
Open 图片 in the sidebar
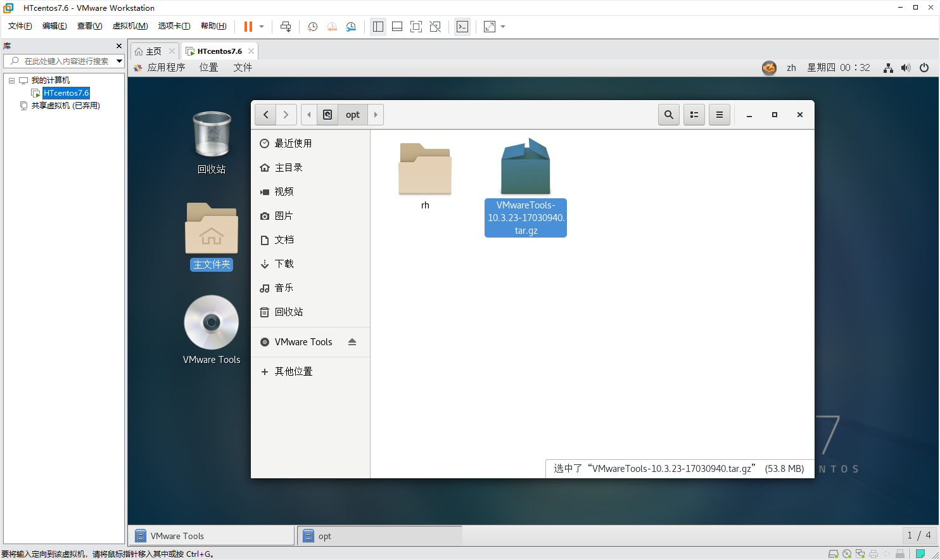pyautogui.click(x=310, y=216)
